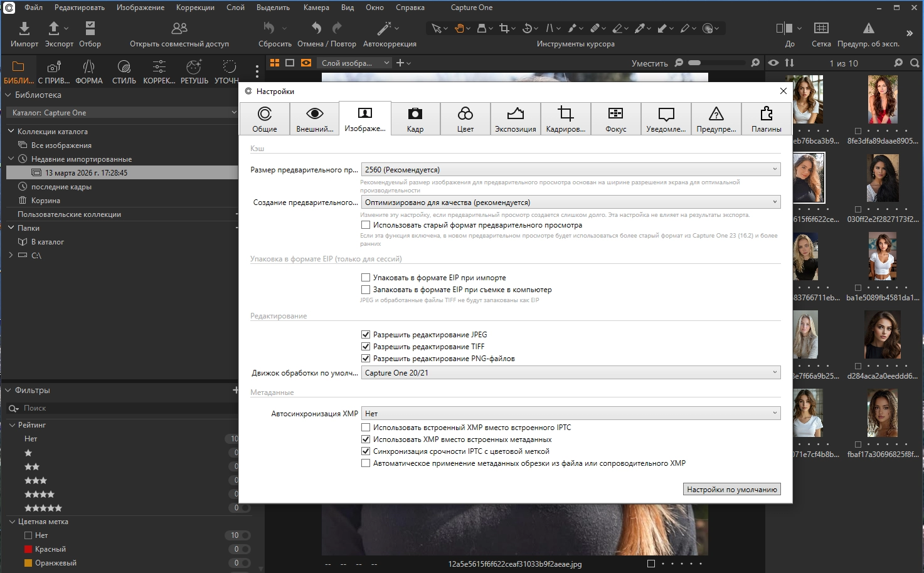The width and height of the screenshot is (924, 573).
Task: Enable pack as EIP on import checkbox
Action: (366, 278)
